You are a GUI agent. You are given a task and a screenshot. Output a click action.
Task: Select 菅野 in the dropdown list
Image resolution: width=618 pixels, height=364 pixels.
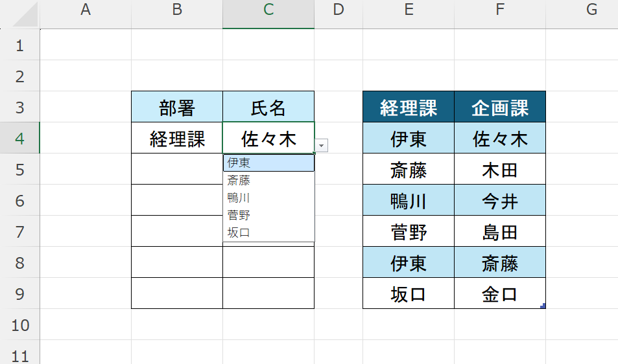[x=268, y=216]
